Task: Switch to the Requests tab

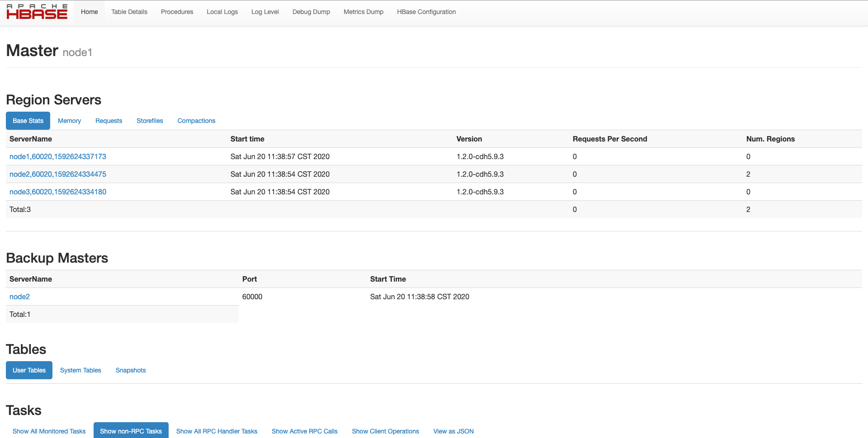Action: point(108,121)
